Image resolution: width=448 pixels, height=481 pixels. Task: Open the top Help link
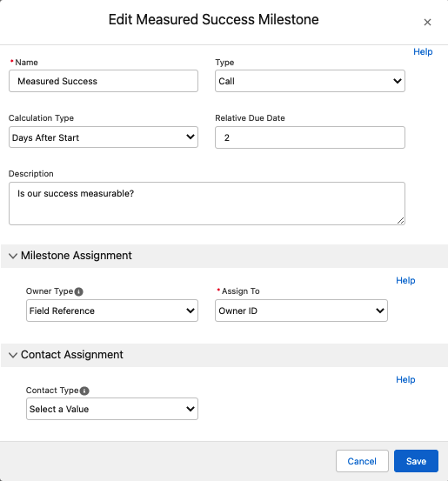(423, 51)
